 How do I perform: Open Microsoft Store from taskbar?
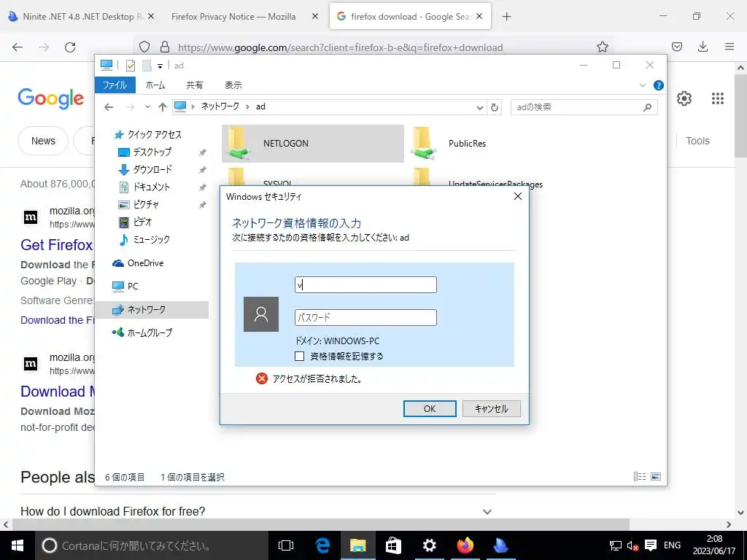[393, 545]
